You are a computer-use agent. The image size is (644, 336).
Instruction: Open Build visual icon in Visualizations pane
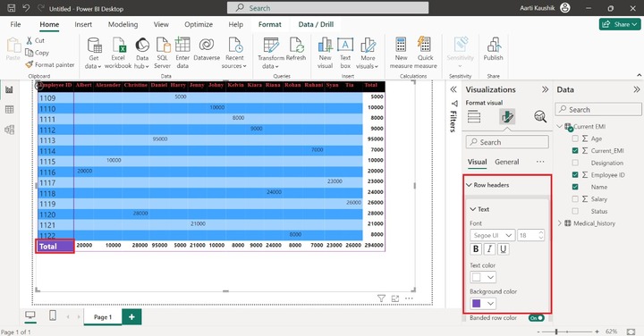click(474, 116)
